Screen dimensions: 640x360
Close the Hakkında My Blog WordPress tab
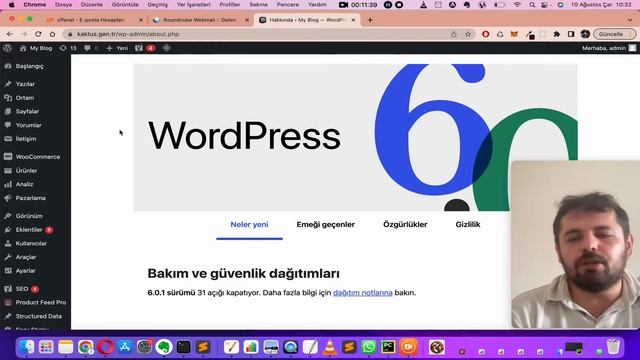pos(353,20)
